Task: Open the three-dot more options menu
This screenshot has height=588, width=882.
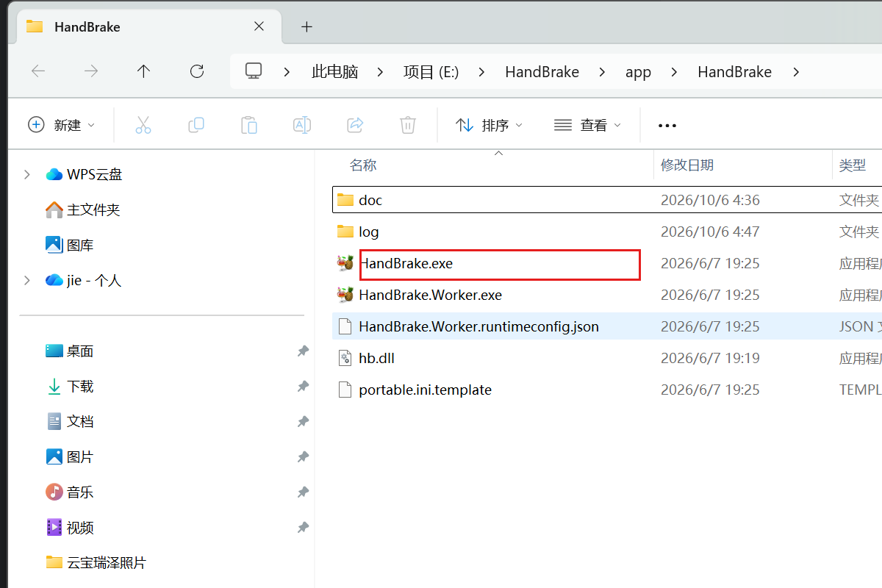Action: click(667, 126)
